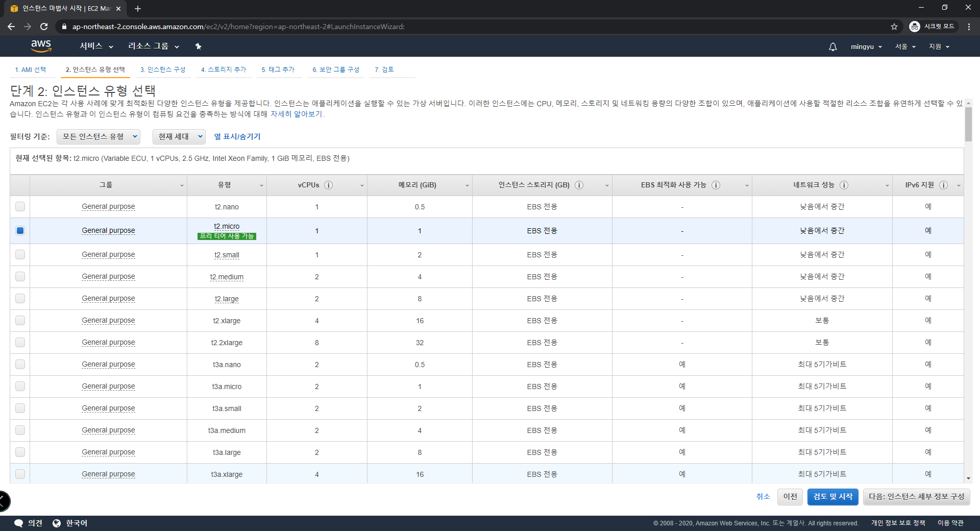Show info for instance storage (GB) column

coord(579,185)
